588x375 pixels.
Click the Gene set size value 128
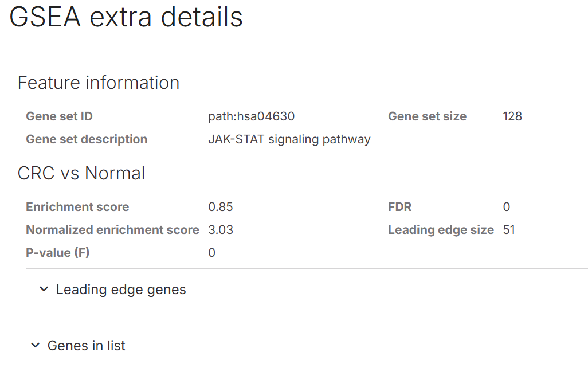(x=512, y=116)
